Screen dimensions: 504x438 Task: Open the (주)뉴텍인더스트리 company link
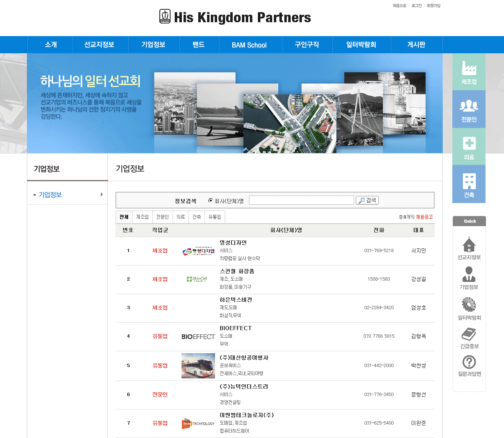coord(244,387)
